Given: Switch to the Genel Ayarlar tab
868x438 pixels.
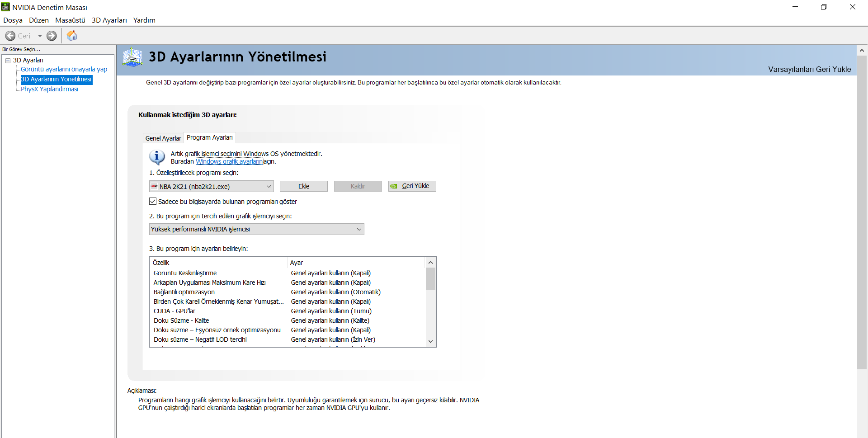Looking at the screenshot, I should tap(163, 138).
